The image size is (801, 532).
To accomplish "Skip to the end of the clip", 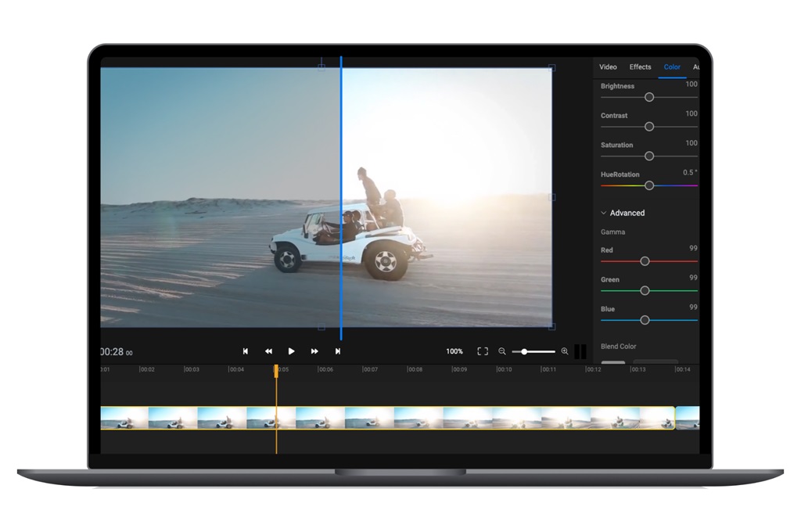I will click(x=338, y=351).
